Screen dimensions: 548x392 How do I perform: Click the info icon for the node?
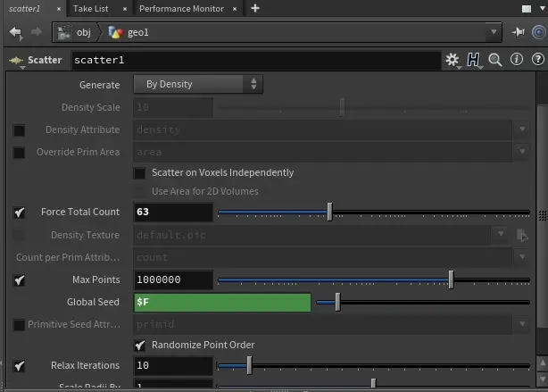point(516,60)
